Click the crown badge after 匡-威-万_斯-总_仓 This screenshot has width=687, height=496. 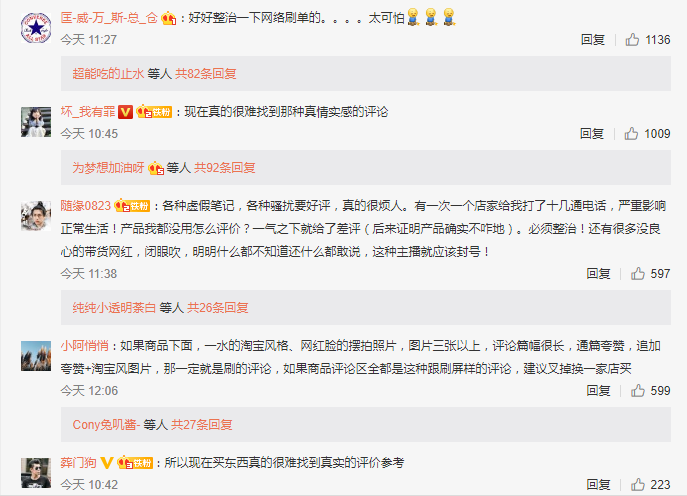(x=169, y=18)
